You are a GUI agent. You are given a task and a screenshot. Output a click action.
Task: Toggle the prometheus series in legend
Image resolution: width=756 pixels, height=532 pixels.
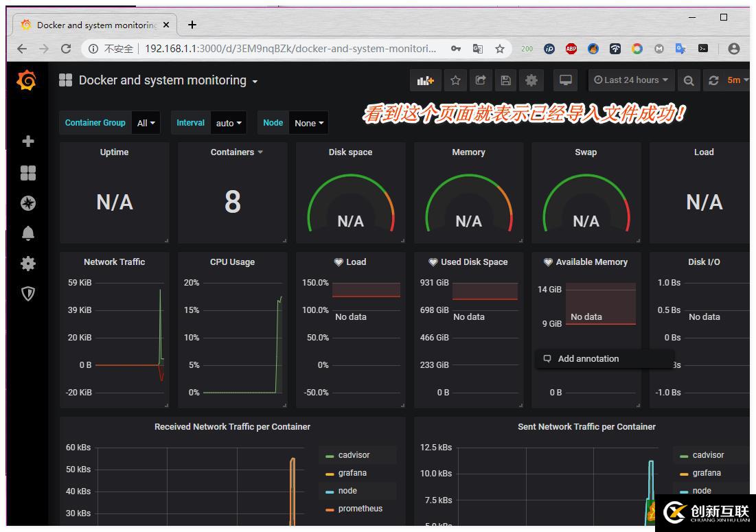(x=360, y=509)
